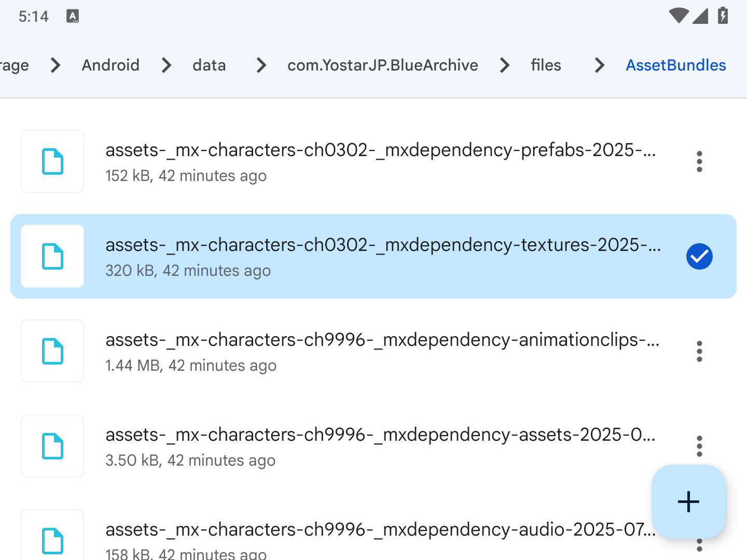Select AssetBundles breadcrumb item
Screen dimensions: 747x560
pos(675,65)
